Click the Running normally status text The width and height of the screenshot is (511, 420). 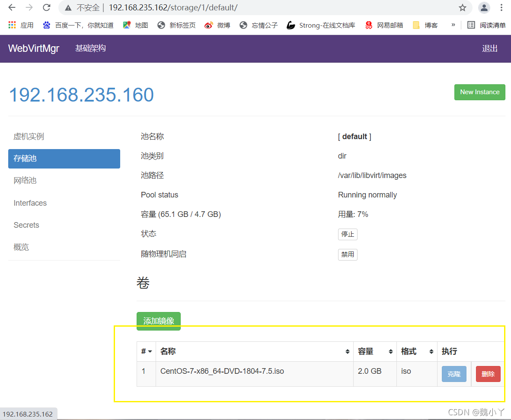tap(367, 195)
